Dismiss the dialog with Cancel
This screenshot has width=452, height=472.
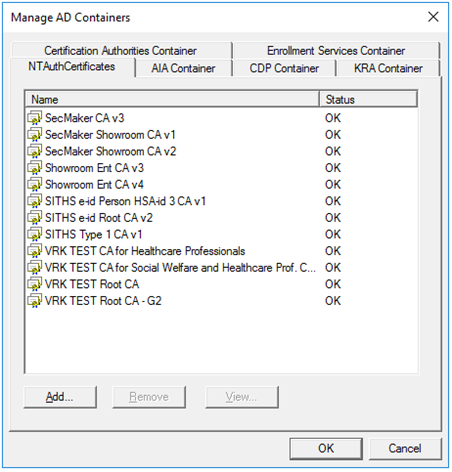click(405, 448)
